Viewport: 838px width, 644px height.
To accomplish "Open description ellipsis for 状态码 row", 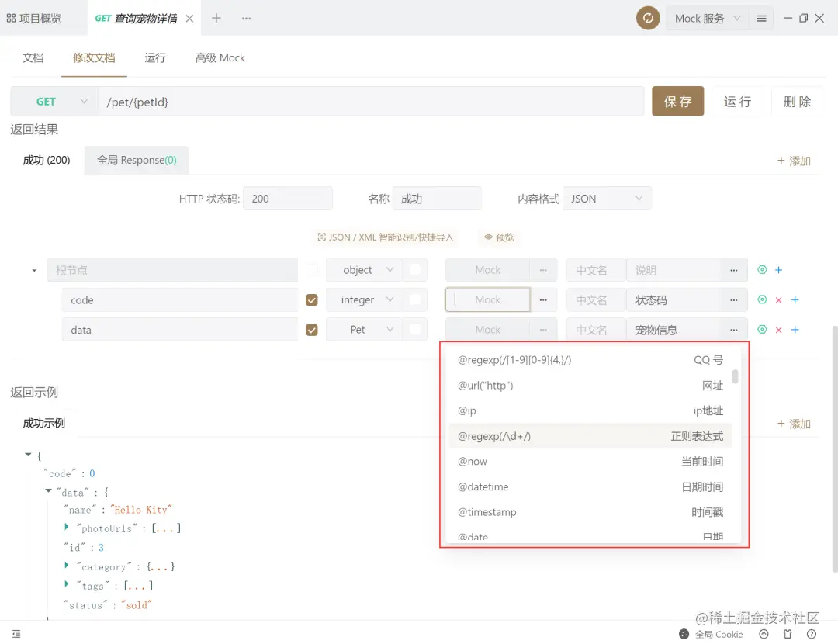I will 734,299.
